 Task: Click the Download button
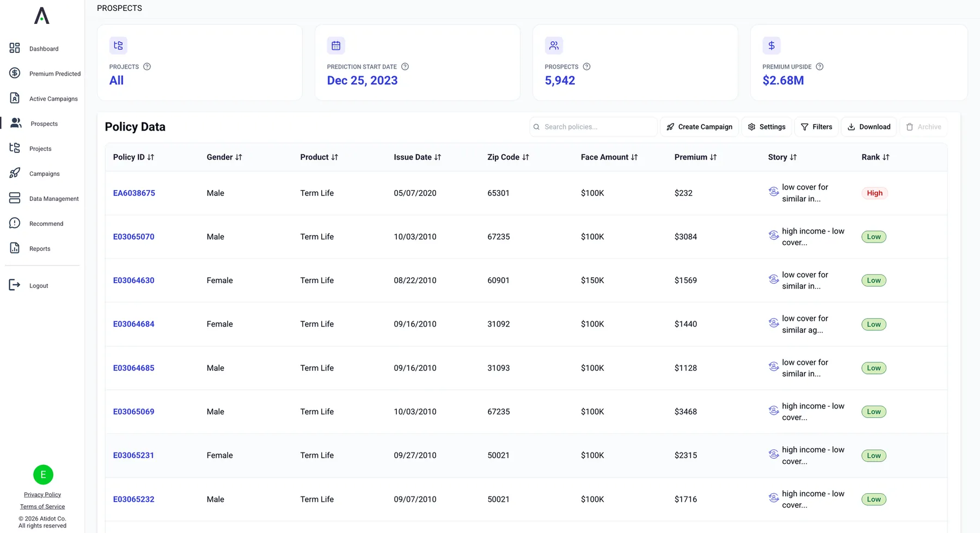point(869,127)
